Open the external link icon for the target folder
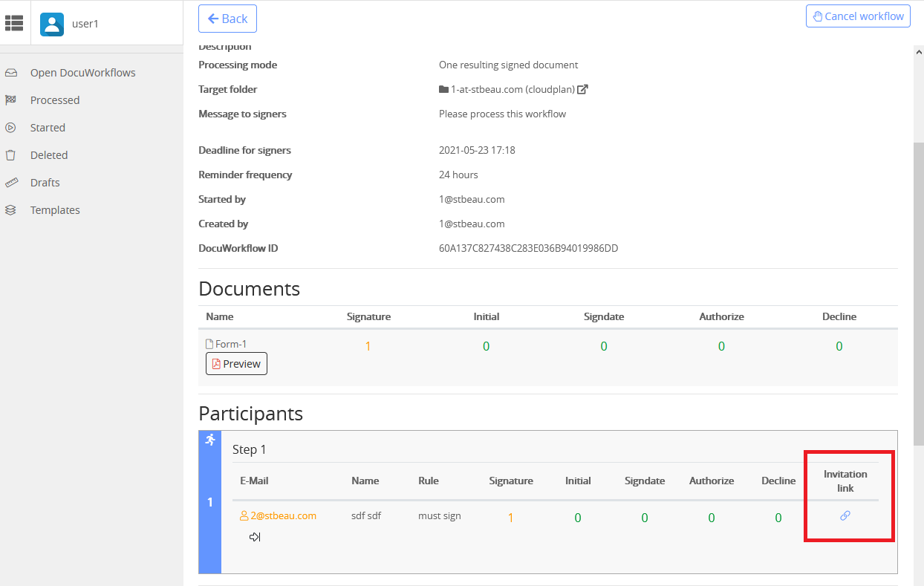 click(x=582, y=88)
